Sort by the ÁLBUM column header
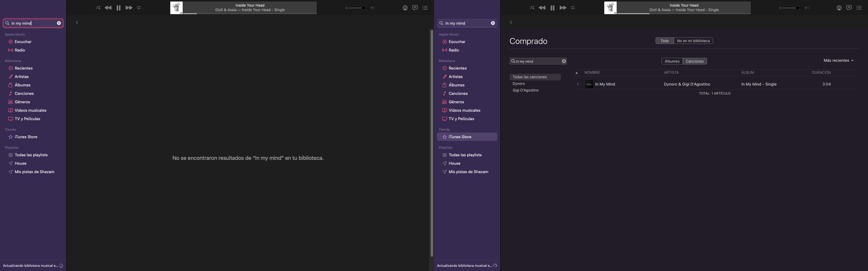The width and height of the screenshot is (868, 271). click(x=747, y=73)
